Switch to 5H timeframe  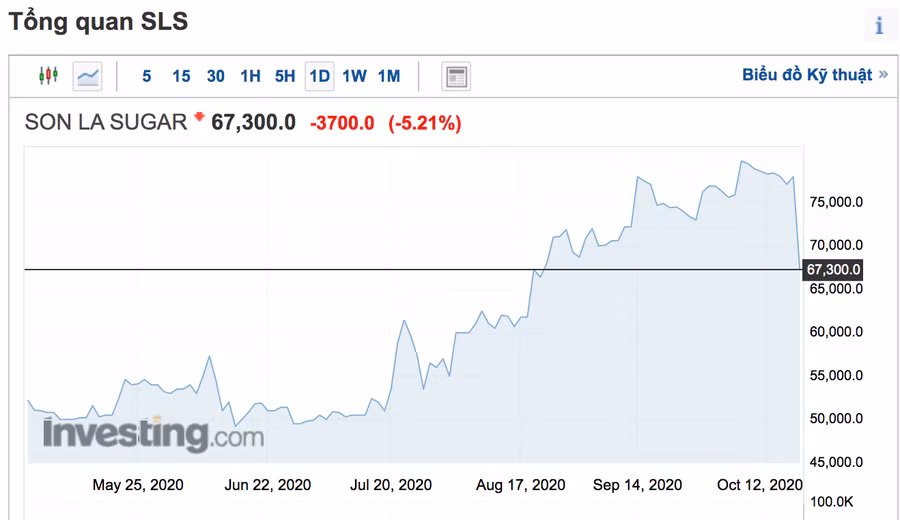[x=285, y=76]
